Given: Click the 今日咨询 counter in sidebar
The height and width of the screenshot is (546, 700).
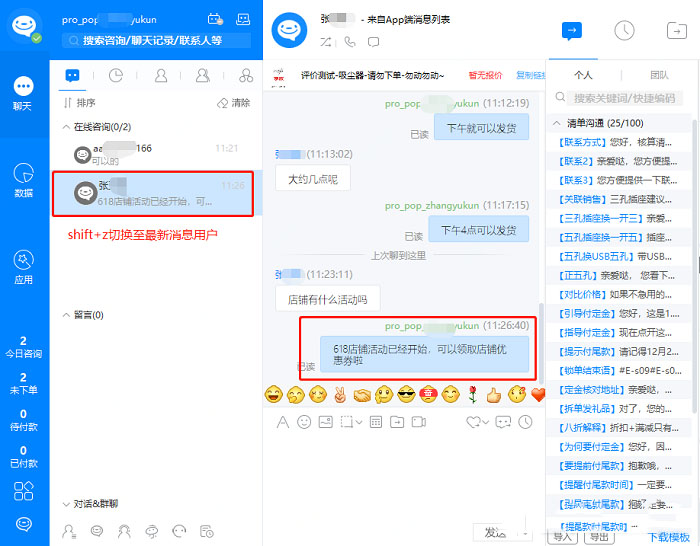Looking at the screenshot, I should pyautogui.click(x=23, y=347).
